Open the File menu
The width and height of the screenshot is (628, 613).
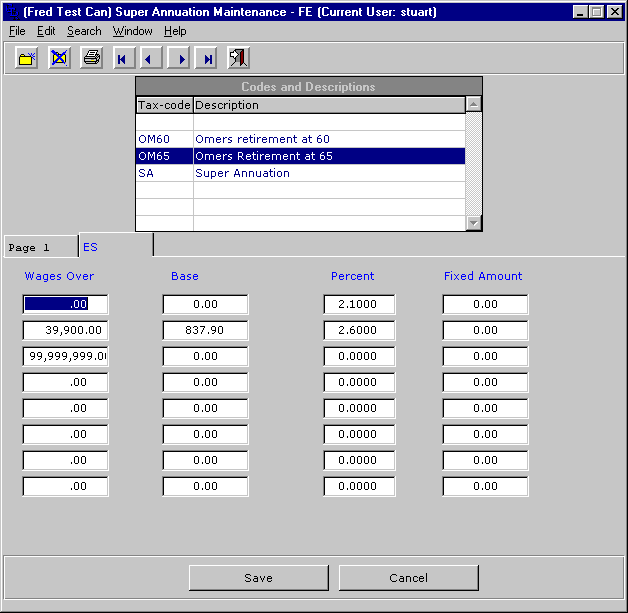17,32
